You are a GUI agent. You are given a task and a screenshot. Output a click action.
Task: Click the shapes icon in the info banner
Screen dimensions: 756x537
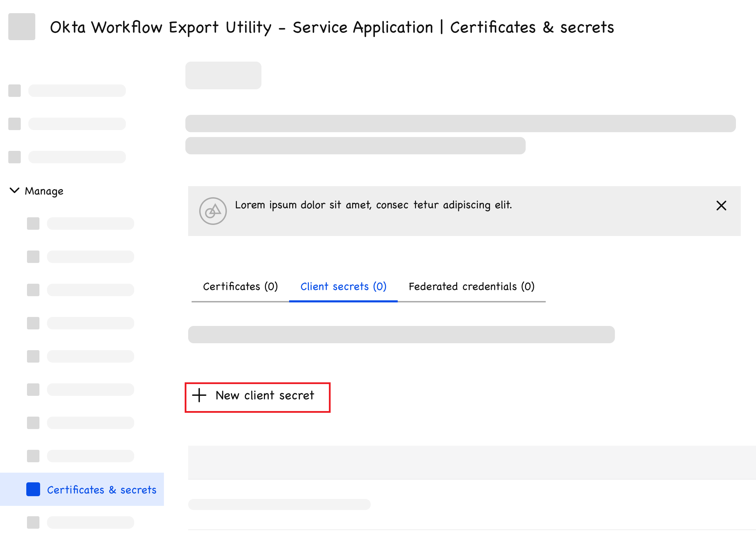213,211
